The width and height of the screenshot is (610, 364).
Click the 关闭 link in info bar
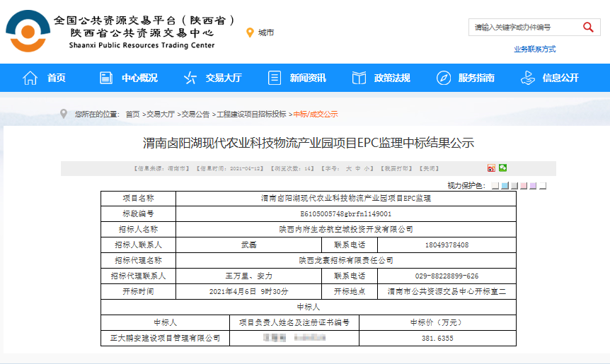click(429, 169)
